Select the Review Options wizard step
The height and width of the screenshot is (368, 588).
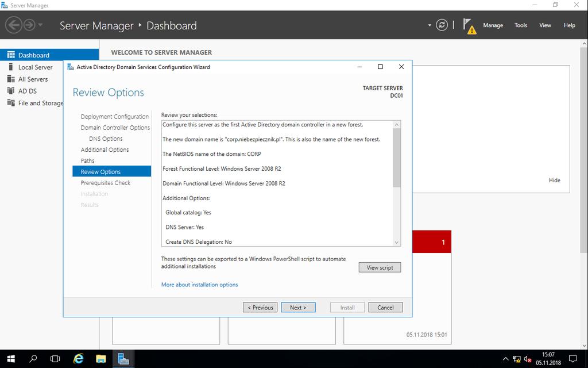click(x=112, y=171)
